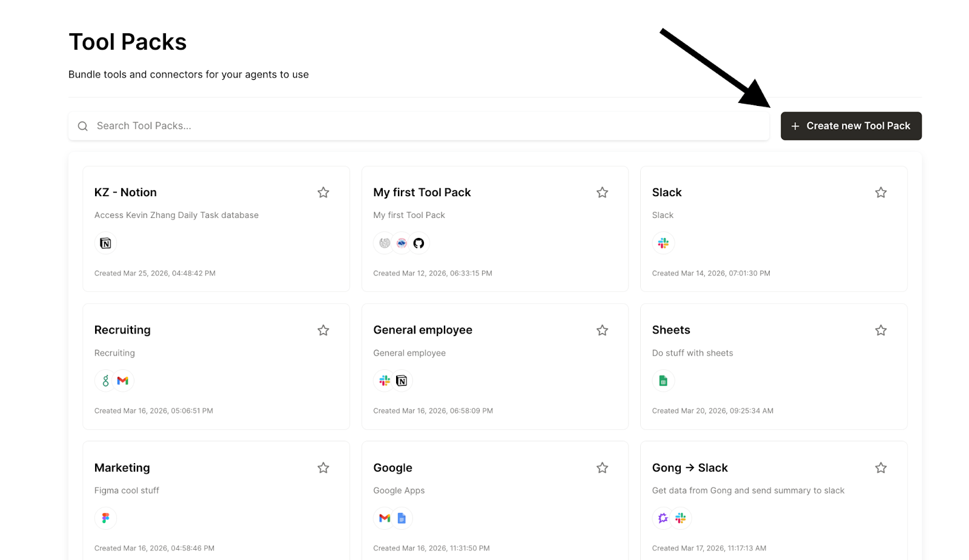Star the KZ - Notion tool pack
This screenshot has width=969, height=560.
tap(323, 193)
